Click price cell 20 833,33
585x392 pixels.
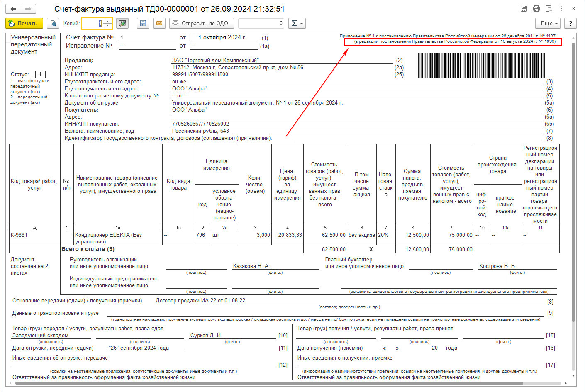[x=287, y=238]
